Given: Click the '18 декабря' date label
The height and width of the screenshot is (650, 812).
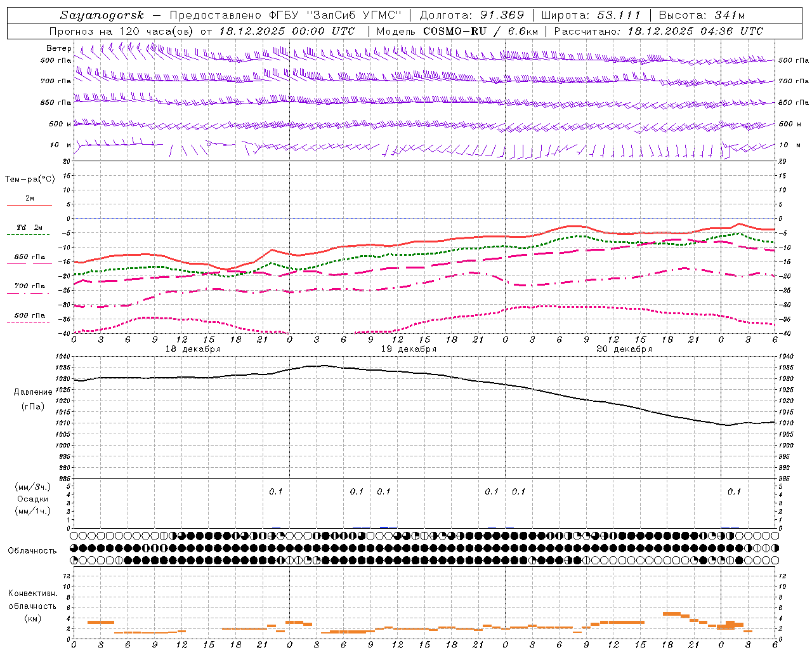Looking at the screenshot, I should tap(193, 349).
